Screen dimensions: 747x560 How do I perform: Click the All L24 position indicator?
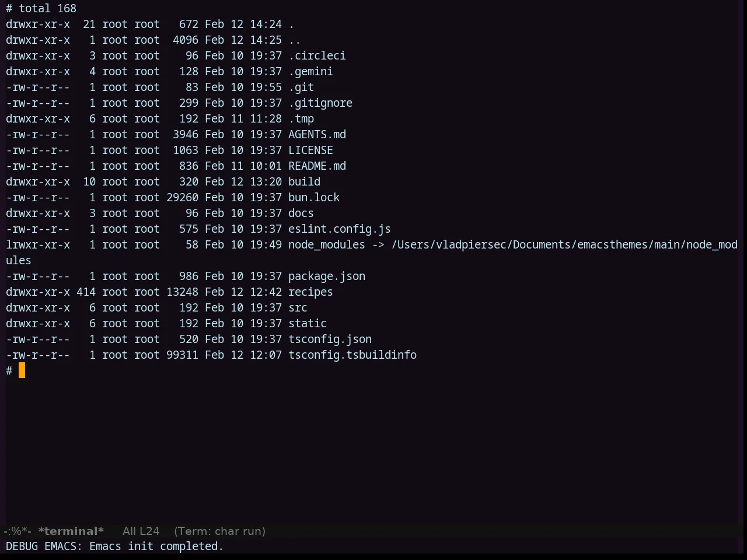pyautogui.click(x=141, y=531)
